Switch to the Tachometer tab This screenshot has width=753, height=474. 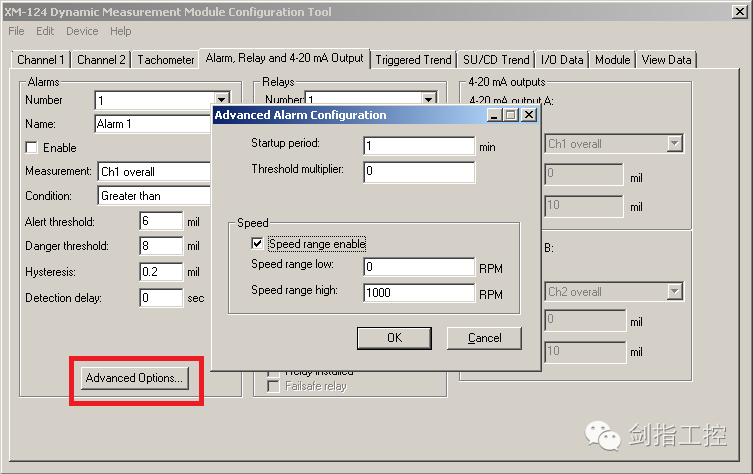coord(166,60)
